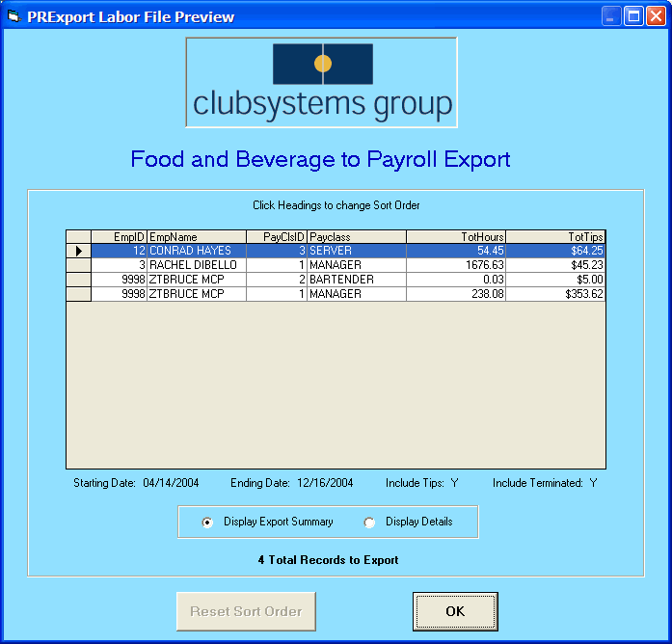The image size is (672, 644).
Task: Select the RACHEL DIBELLO name cell
Action: (x=197, y=265)
